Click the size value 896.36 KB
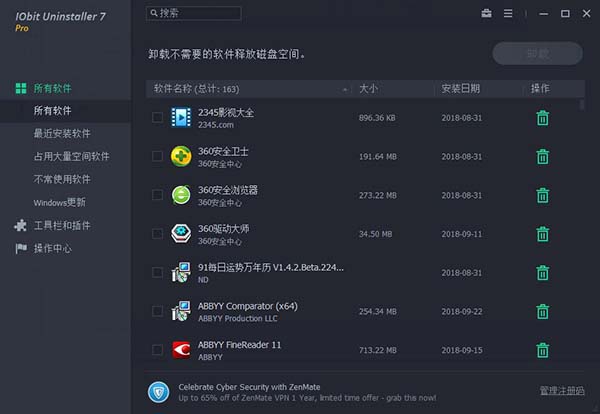The height and width of the screenshot is (414, 600). [377, 118]
